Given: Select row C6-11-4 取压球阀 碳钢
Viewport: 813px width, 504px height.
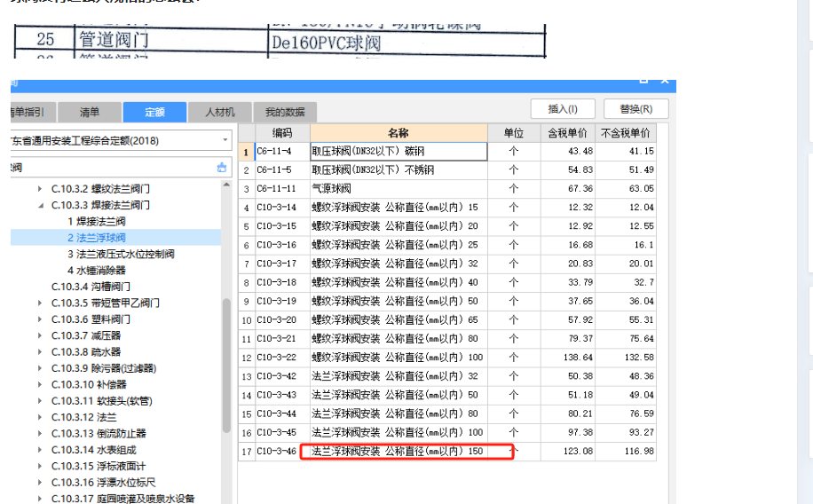Looking at the screenshot, I should [447, 152].
